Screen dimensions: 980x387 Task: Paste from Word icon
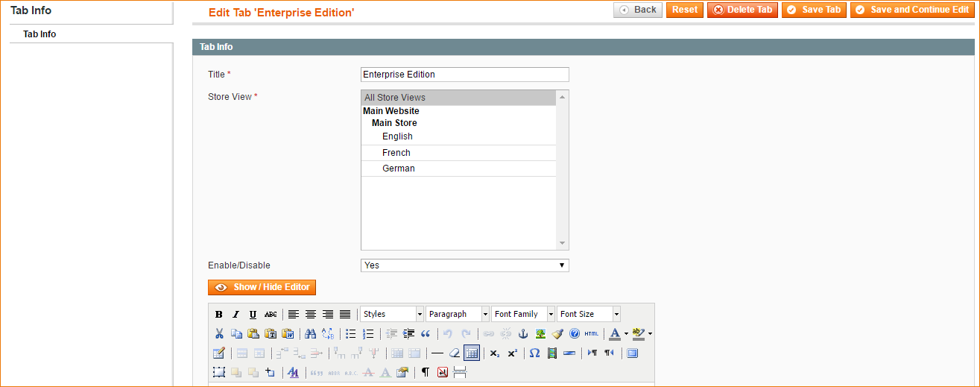pos(288,334)
